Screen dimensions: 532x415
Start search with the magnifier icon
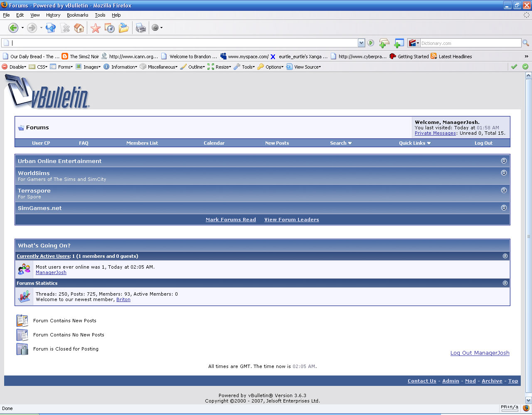click(x=526, y=43)
